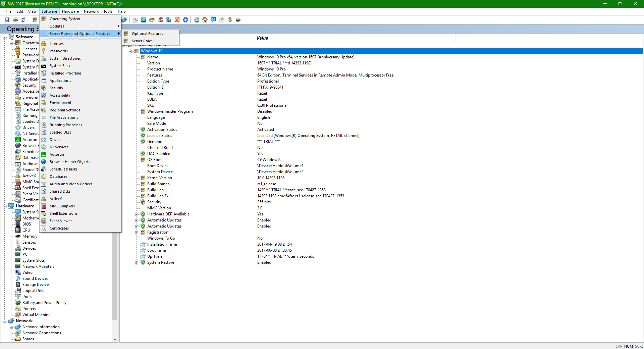Click the Browser Helper Objects globe menu icon
This screenshot has width=644, height=349.
pyautogui.click(x=44, y=162)
